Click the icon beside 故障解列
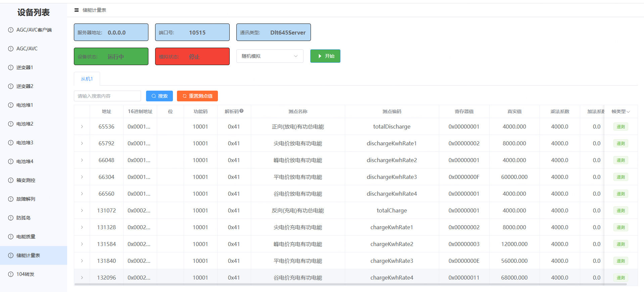The image size is (644, 292). (x=11, y=199)
